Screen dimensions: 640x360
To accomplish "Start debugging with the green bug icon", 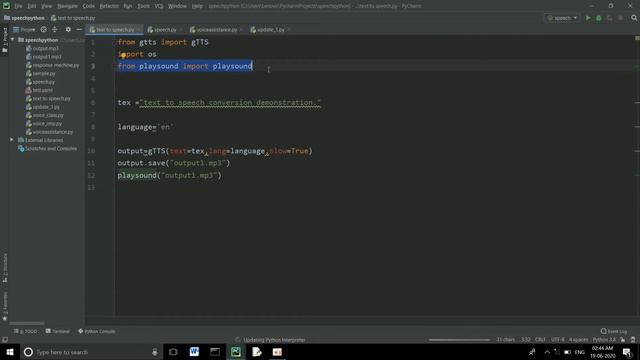I will click(599, 18).
